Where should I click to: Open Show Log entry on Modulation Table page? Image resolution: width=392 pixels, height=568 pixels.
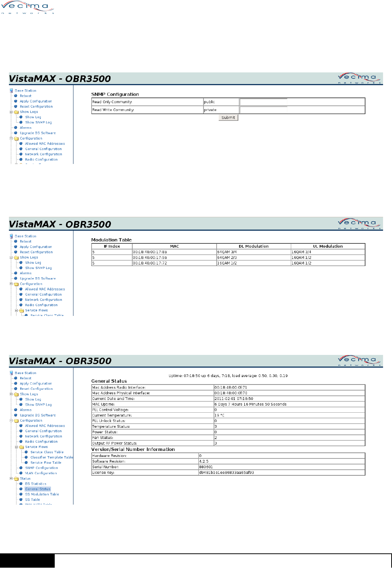point(33,263)
